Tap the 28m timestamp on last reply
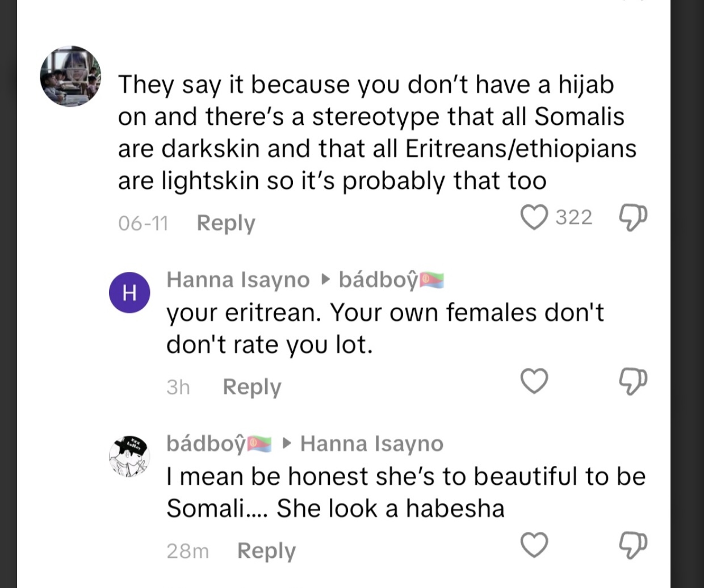The image size is (704, 588). tap(187, 551)
